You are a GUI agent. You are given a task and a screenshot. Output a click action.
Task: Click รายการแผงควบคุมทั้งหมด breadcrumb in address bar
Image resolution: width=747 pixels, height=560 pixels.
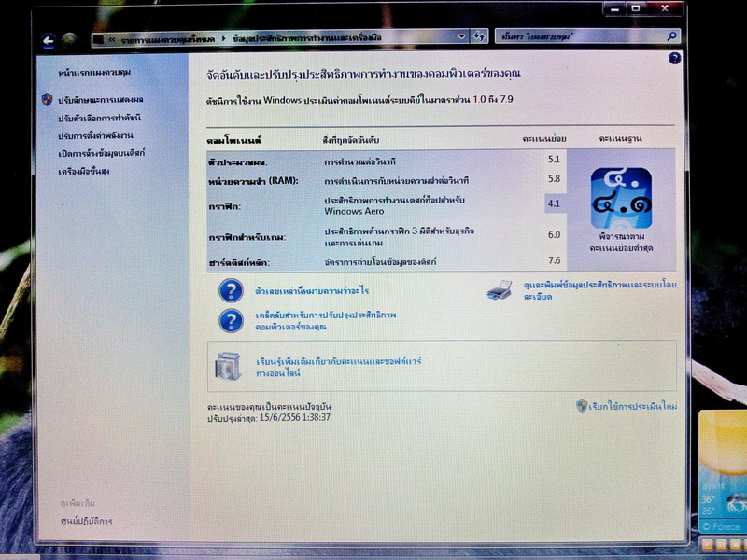pyautogui.click(x=168, y=39)
